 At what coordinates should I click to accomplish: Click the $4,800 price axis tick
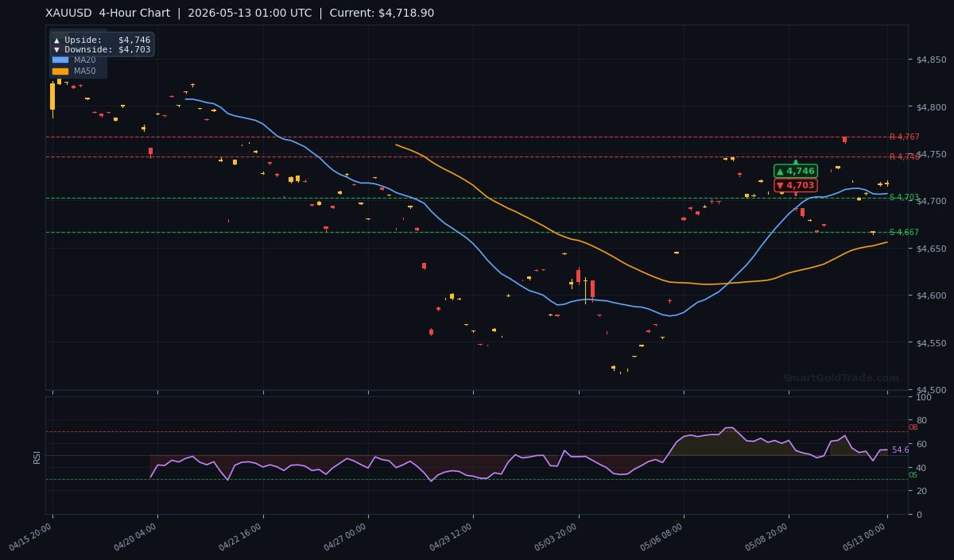[931, 106]
